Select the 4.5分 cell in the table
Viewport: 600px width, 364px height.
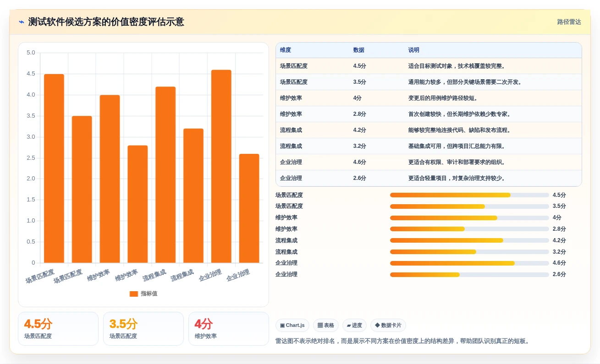tap(360, 66)
